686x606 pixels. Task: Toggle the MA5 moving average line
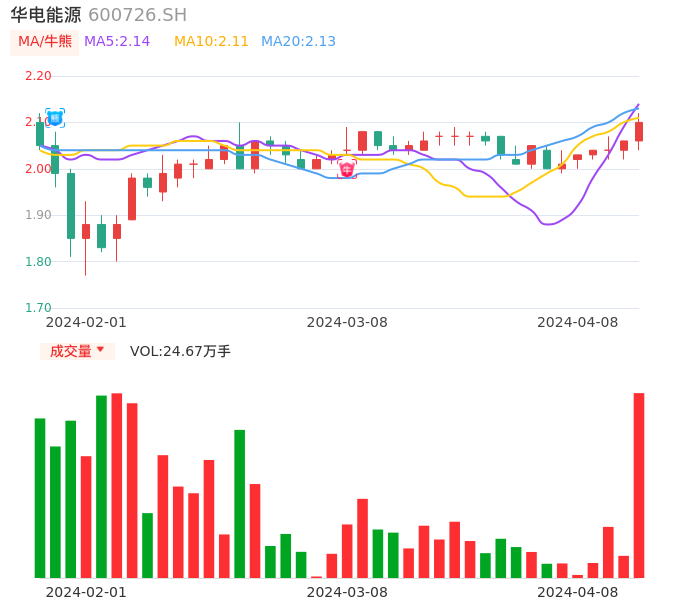[117, 42]
